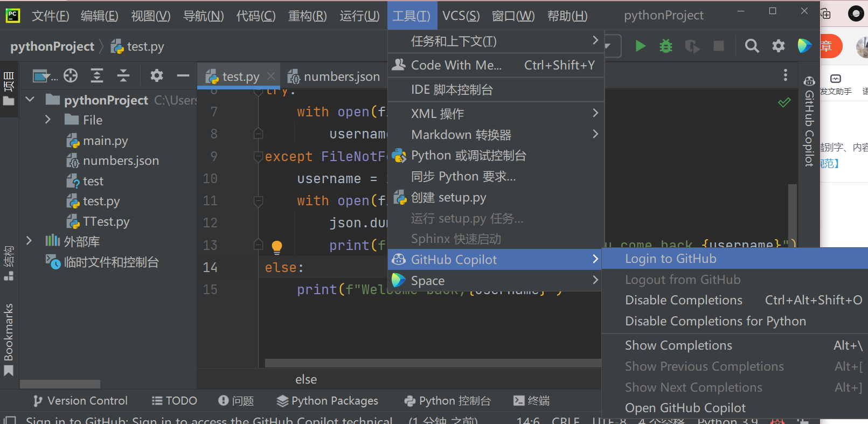
Task: Open the 代码 menu
Action: click(x=256, y=16)
